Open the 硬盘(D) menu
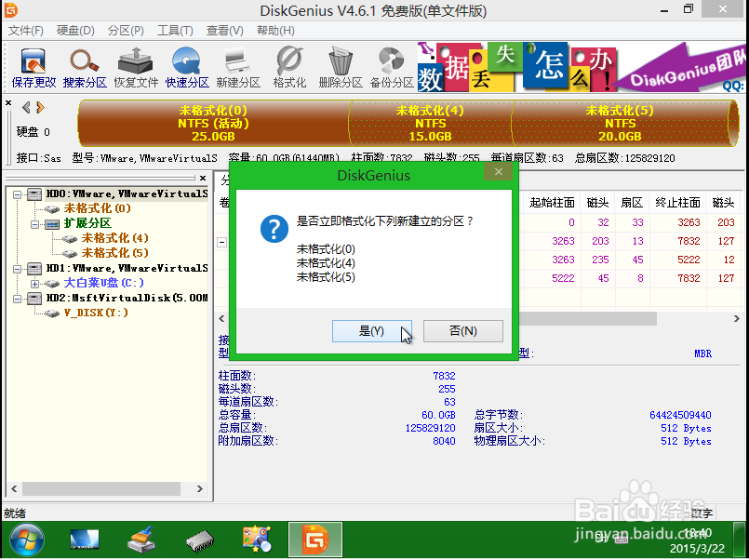Image resolution: width=749 pixels, height=560 pixels. pos(75,31)
